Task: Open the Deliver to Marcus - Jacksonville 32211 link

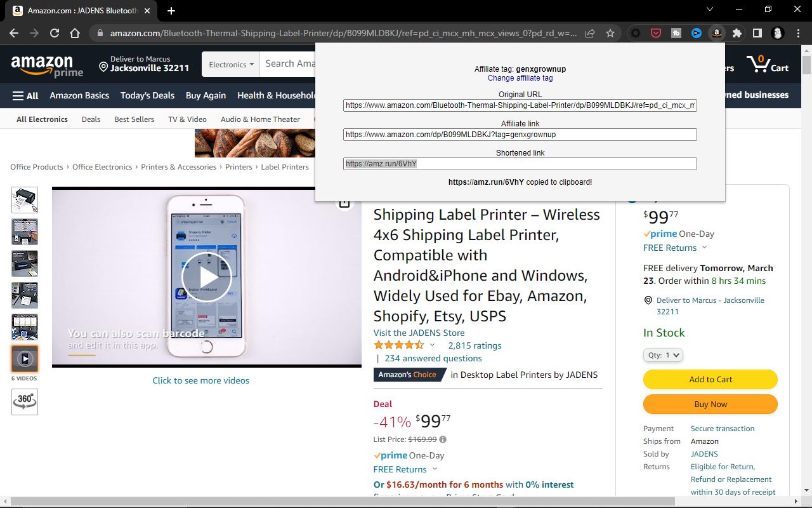Action: pos(710,306)
